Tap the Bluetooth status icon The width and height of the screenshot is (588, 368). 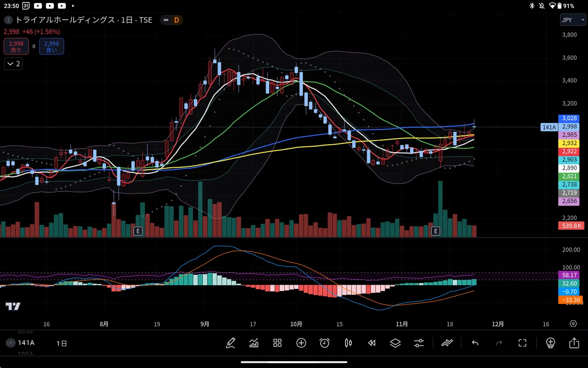tap(532, 6)
